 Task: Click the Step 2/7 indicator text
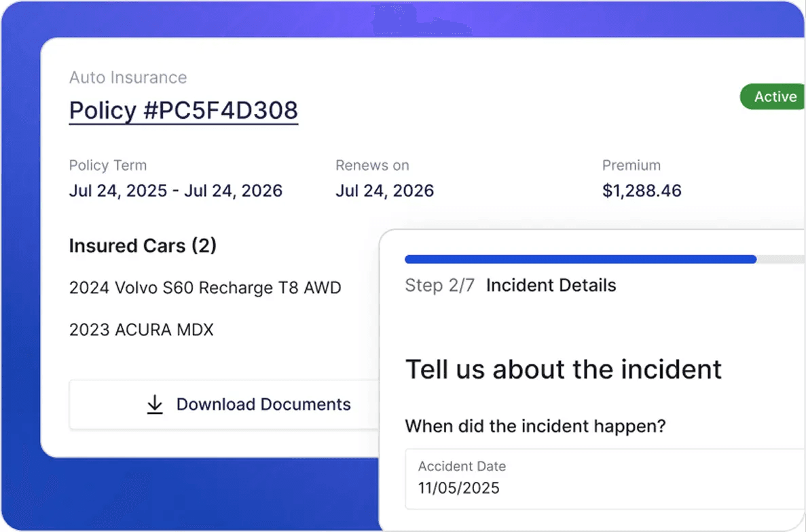(x=439, y=286)
